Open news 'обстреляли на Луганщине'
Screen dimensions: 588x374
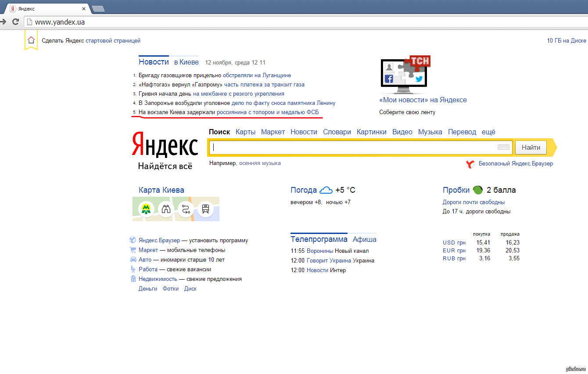click(x=257, y=75)
